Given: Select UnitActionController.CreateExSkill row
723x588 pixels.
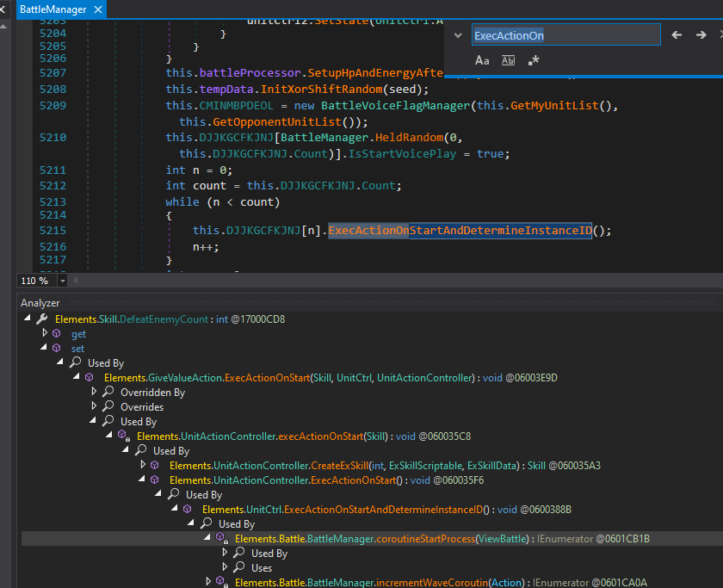Looking at the screenshot, I should click(385, 466).
